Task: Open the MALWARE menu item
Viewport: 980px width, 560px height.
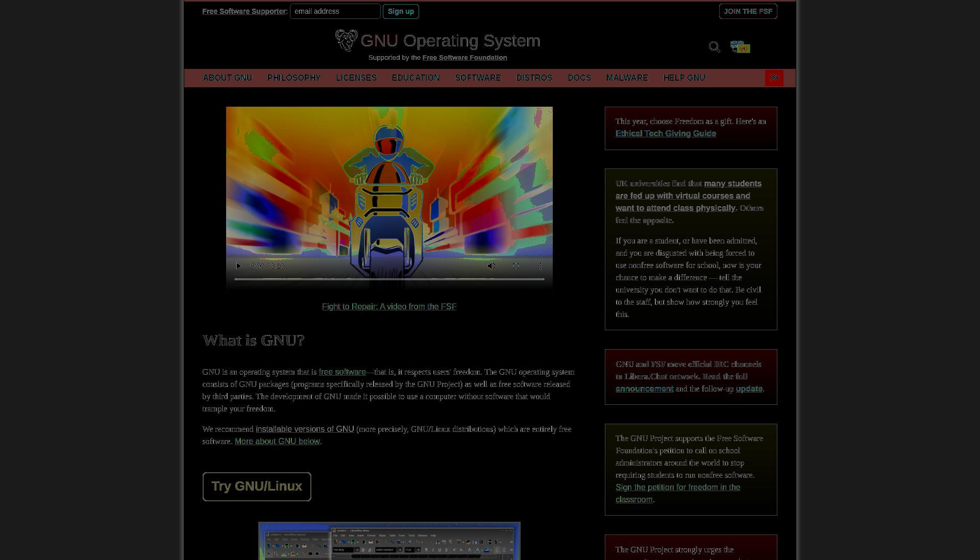Action: 627,78
